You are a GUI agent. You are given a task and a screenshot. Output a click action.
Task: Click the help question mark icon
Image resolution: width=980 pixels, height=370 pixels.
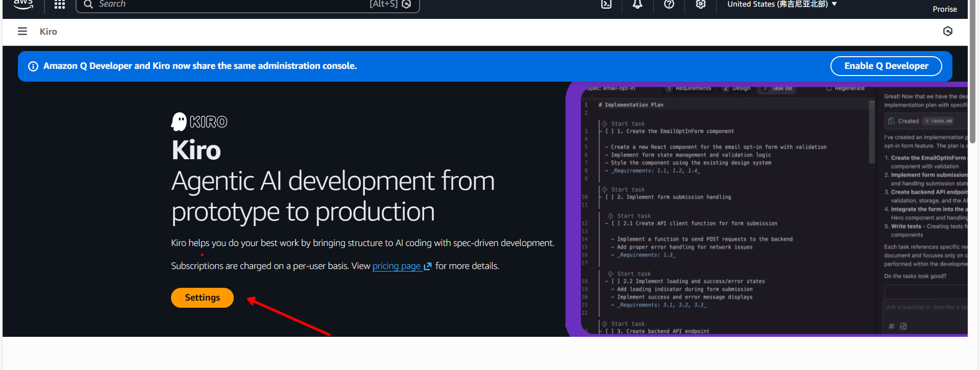point(669,5)
